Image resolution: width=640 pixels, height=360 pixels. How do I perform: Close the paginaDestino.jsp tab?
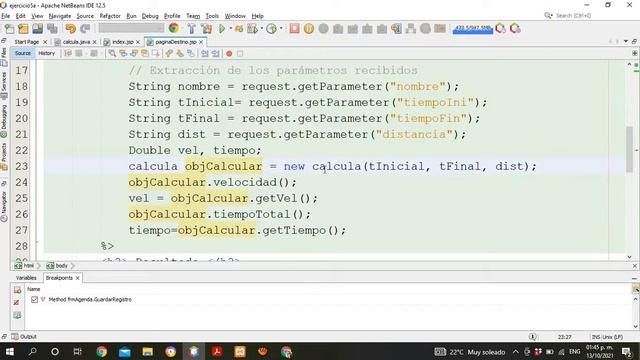coord(201,42)
